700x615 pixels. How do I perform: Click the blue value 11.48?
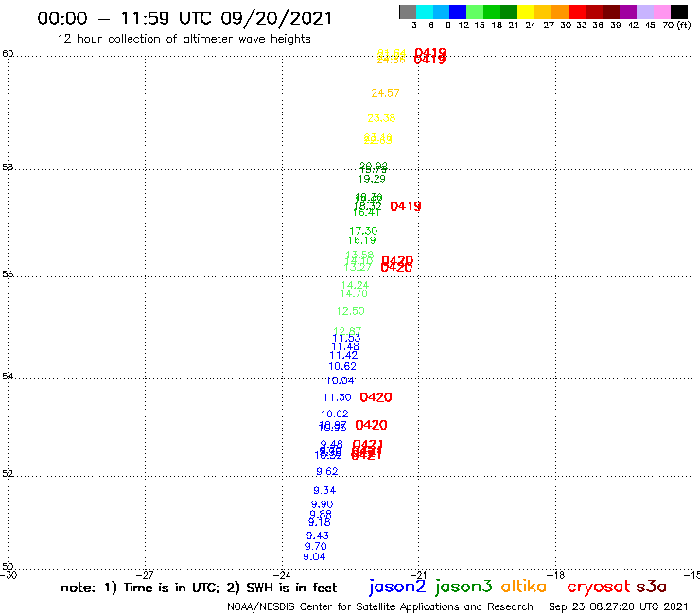[x=345, y=346]
